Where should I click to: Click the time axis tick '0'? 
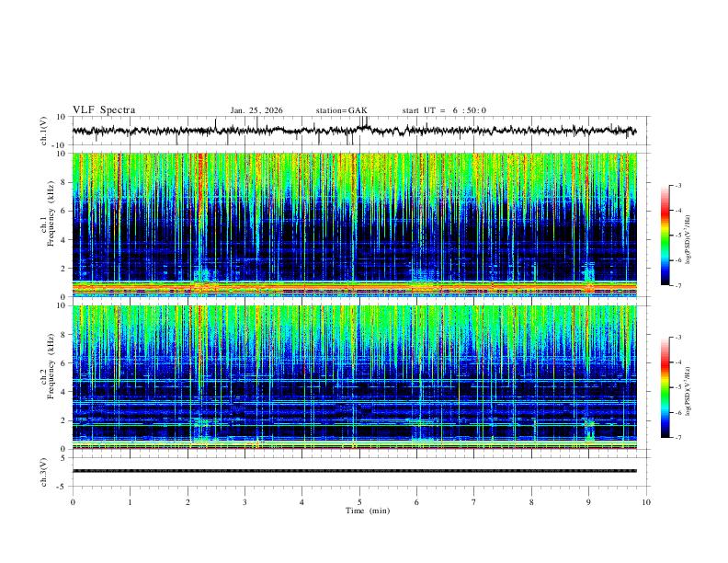[73, 502]
